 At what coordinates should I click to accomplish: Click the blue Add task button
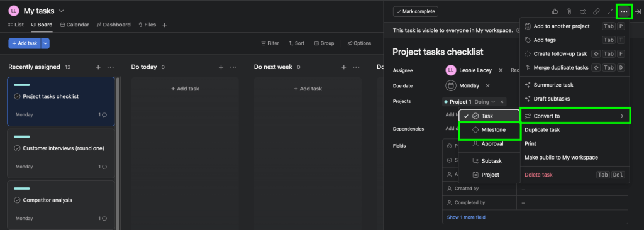(25, 43)
